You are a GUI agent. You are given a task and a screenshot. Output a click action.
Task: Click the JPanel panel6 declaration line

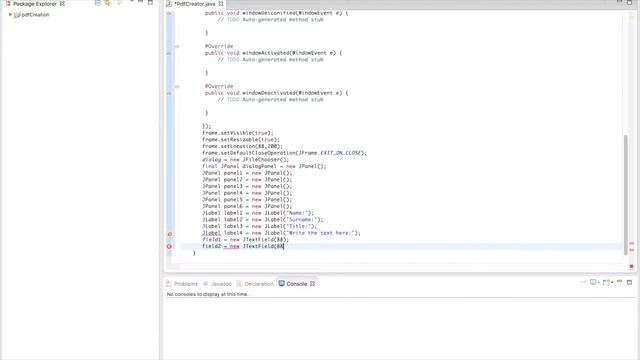coord(247,206)
